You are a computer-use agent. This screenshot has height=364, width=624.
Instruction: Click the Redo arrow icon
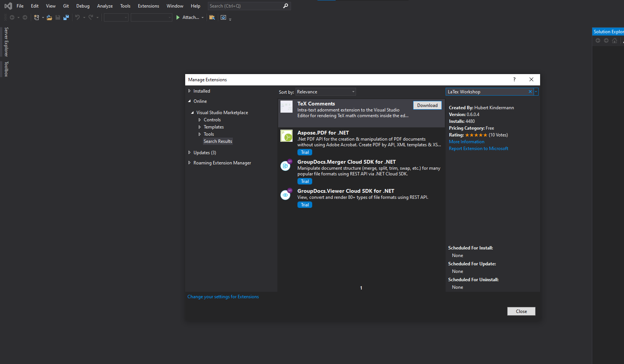(91, 17)
